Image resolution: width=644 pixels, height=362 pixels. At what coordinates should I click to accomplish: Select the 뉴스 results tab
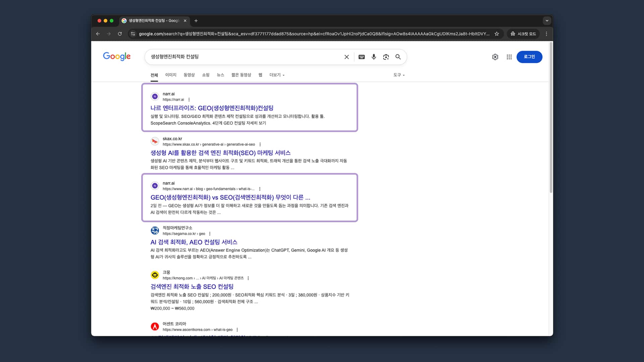tap(220, 75)
